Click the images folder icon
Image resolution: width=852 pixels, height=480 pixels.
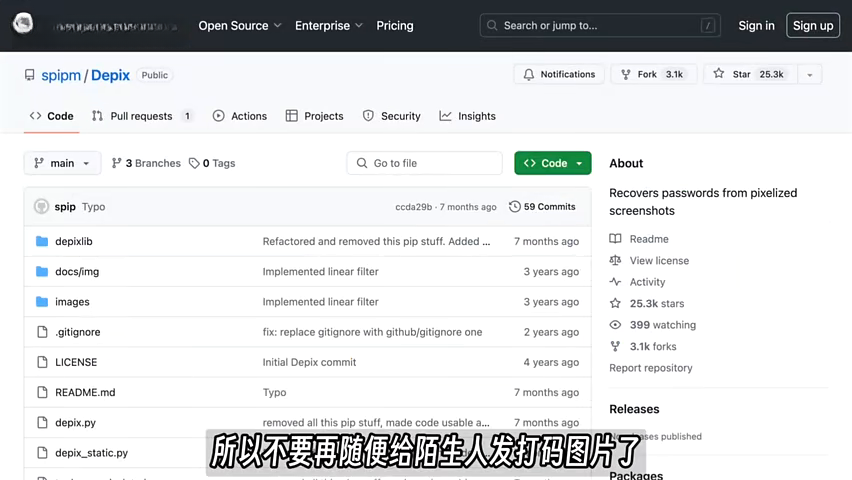pos(42,302)
